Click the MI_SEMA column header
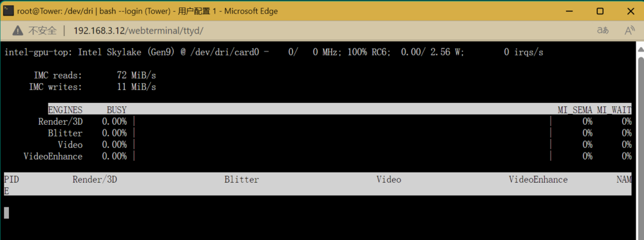 (574, 109)
